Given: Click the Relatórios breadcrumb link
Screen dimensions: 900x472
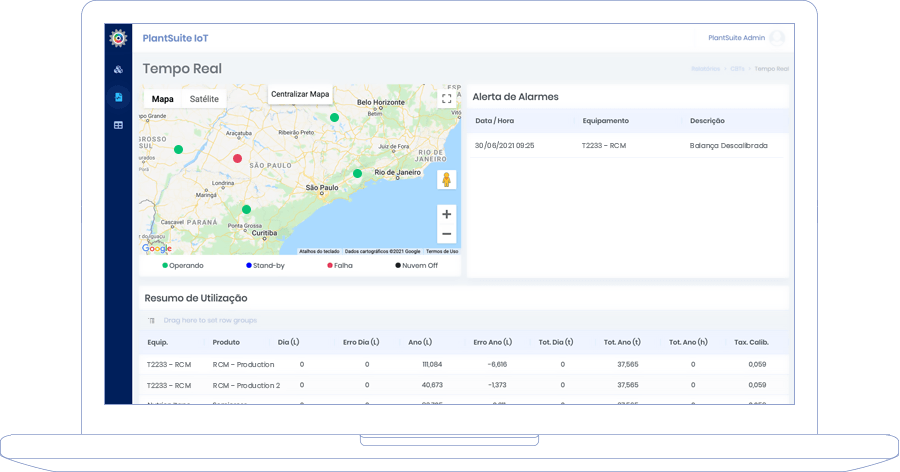Looking at the screenshot, I should pos(705,69).
